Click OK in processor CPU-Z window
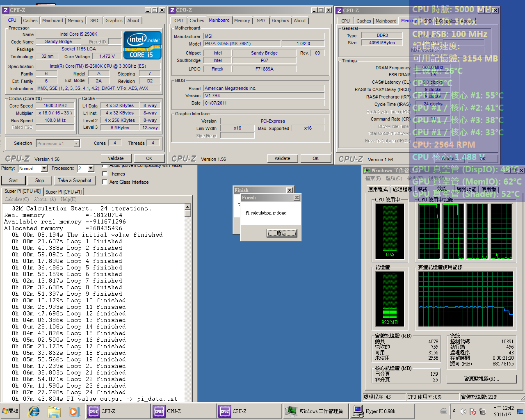Viewport: 525px width, 420px height. pos(149,158)
